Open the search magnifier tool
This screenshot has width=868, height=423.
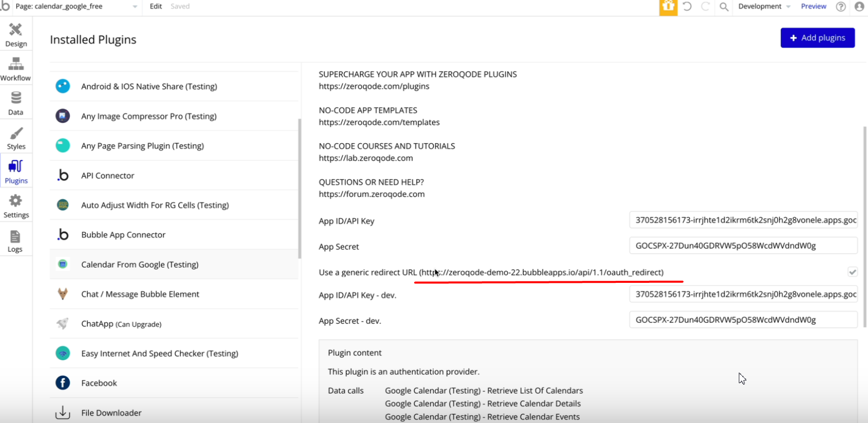[x=724, y=7]
